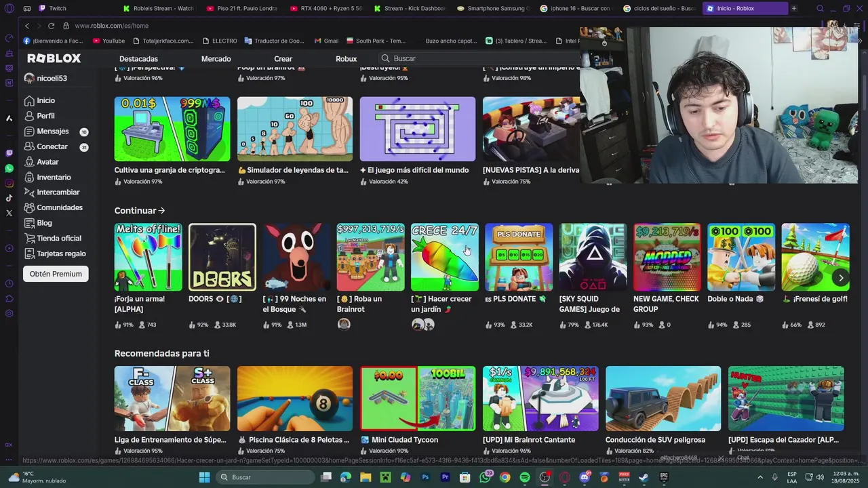This screenshot has height=488, width=868.
Task: Open PLS DONATE game thumbnail
Action: click(519, 257)
